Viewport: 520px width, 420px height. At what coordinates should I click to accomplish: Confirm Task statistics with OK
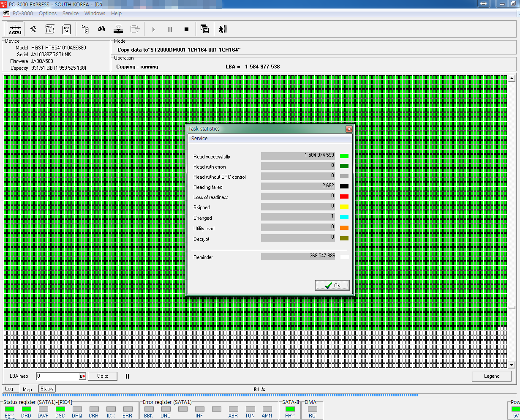tap(332, 286)
